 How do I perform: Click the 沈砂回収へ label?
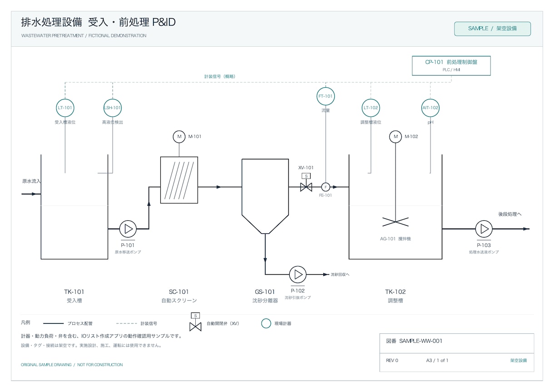[340, 274]
